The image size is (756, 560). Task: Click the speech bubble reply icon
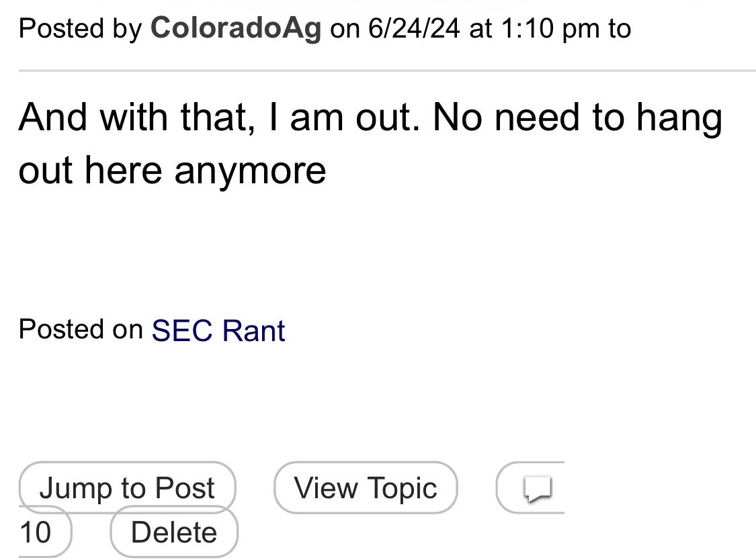tap(538, 488)
